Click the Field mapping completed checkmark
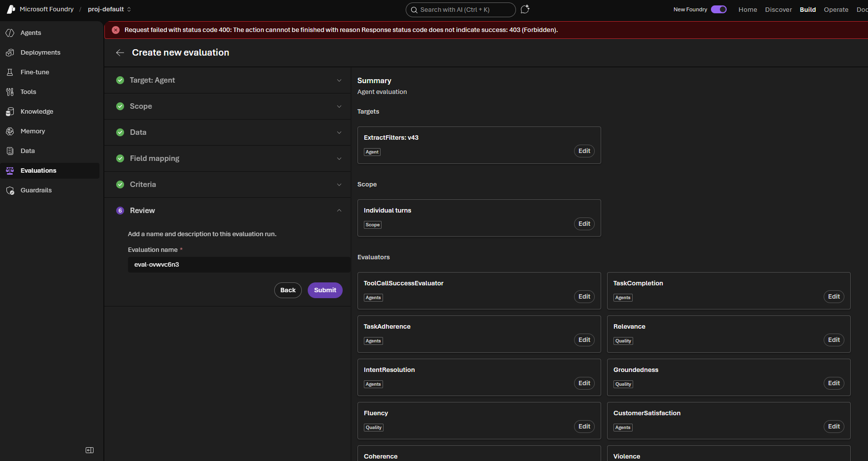Screen dimensions: 868x461 (x=120, y=158)
